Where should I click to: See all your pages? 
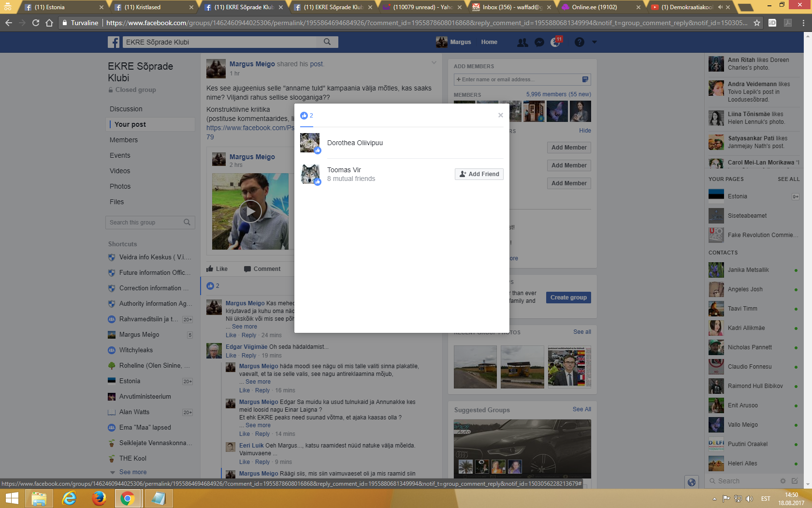click(x=788, y=179)
